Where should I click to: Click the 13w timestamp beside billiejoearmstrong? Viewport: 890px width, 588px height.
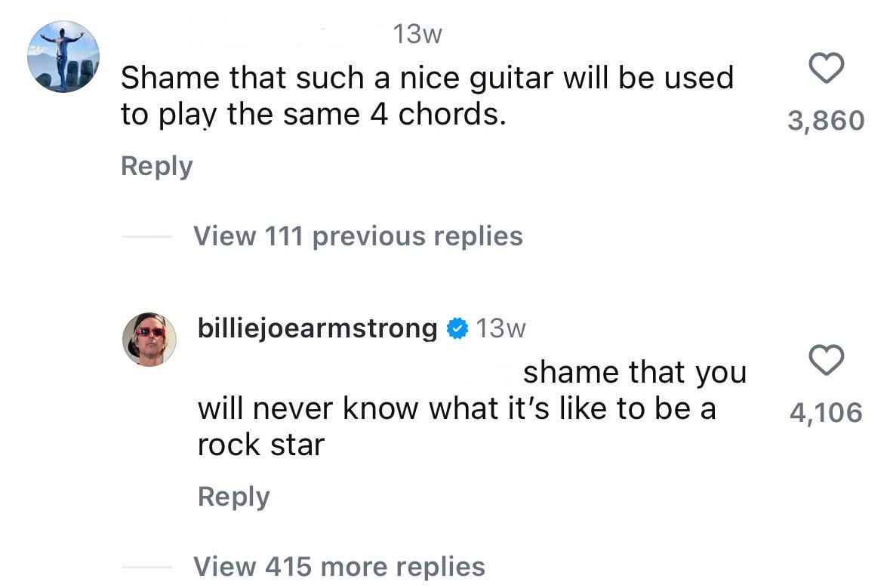(x=501, y=328)
